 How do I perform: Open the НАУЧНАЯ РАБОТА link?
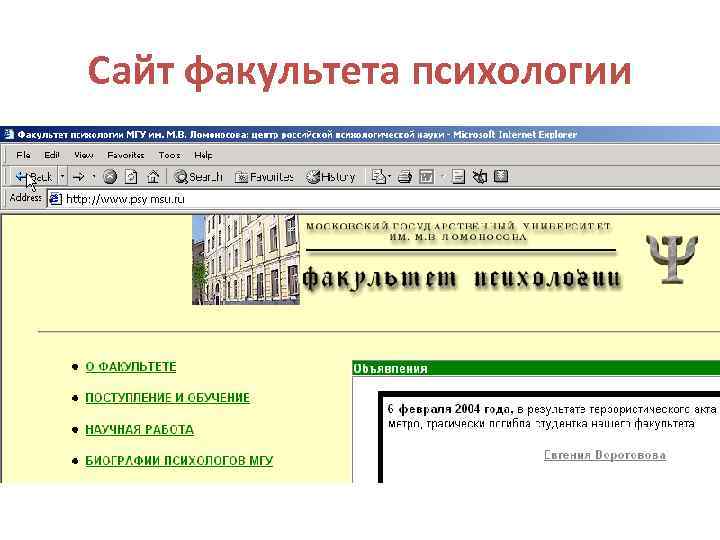(140, 430)
